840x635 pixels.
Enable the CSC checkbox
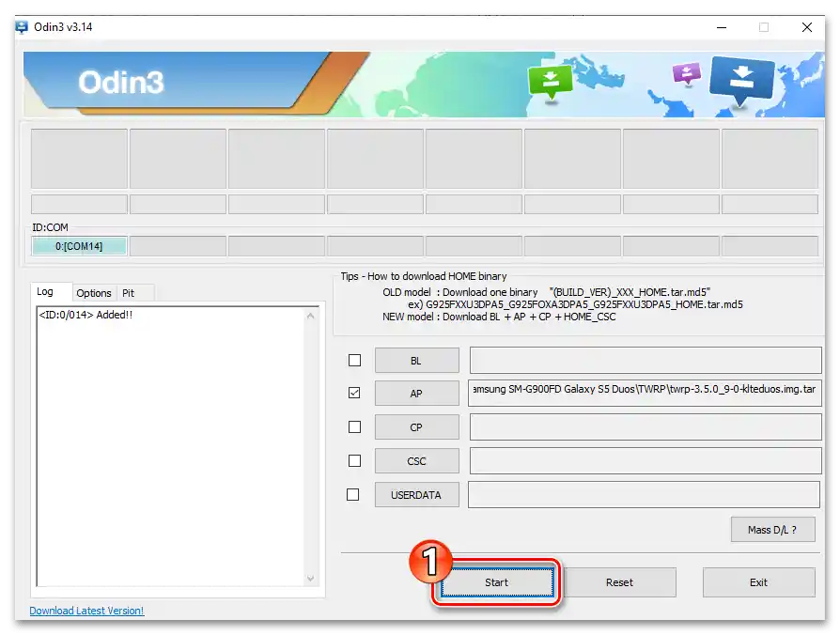(354, 460)
